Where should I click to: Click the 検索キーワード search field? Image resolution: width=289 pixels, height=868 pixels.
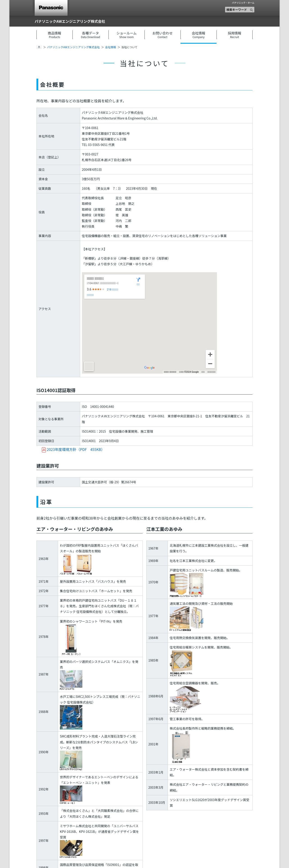(237, 10)
